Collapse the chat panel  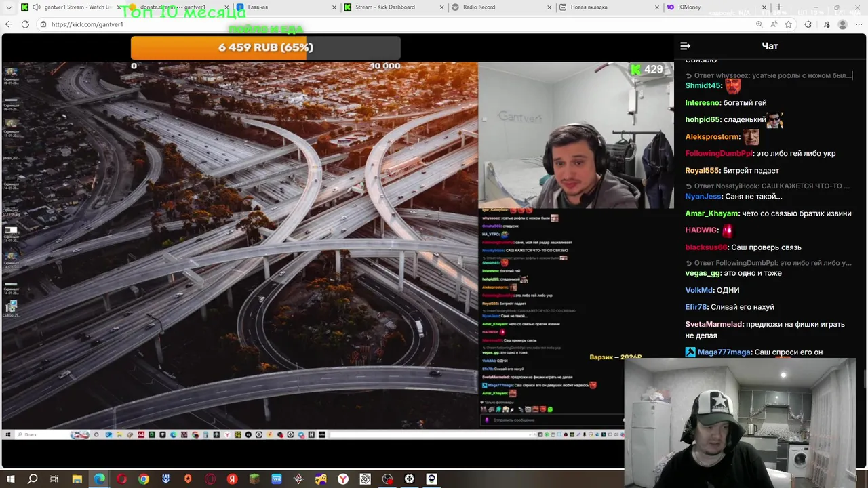coord(685,46)
